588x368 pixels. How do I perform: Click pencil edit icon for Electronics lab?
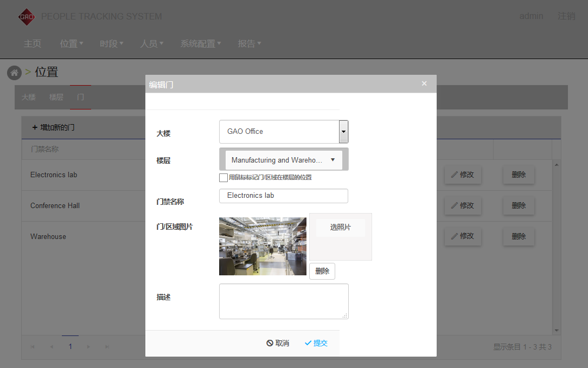455,175
